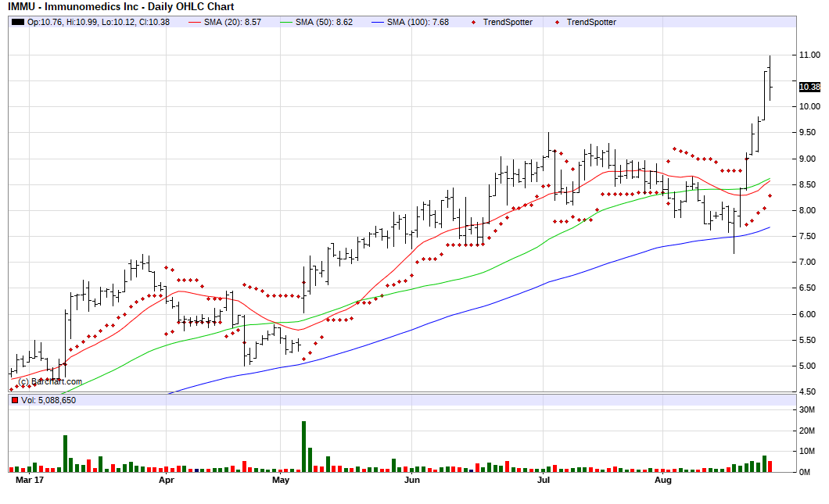This screenshot has height=504, width=829.
Task: Click the SMA (100): 7.68 legend label
Action: tap(418, 22)
